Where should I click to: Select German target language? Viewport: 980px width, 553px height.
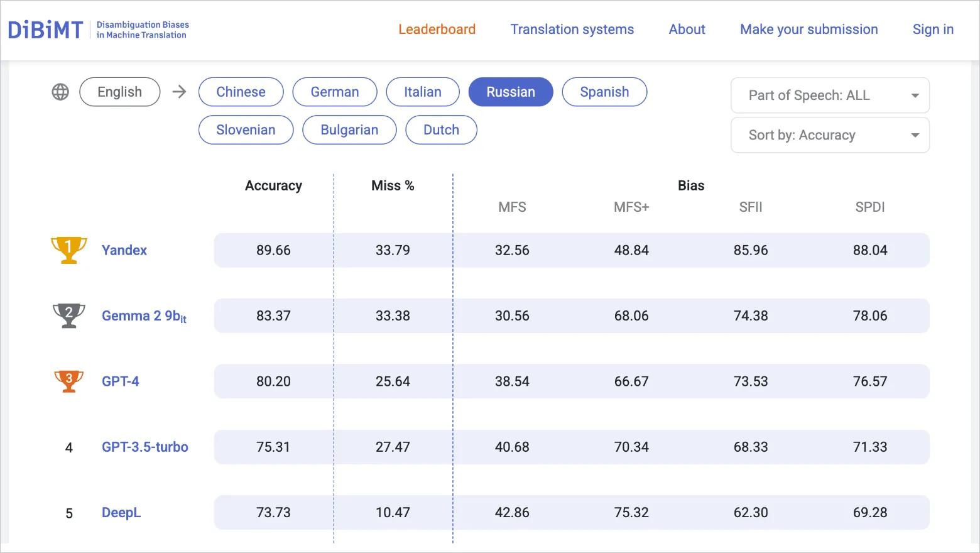pos(335,92)
